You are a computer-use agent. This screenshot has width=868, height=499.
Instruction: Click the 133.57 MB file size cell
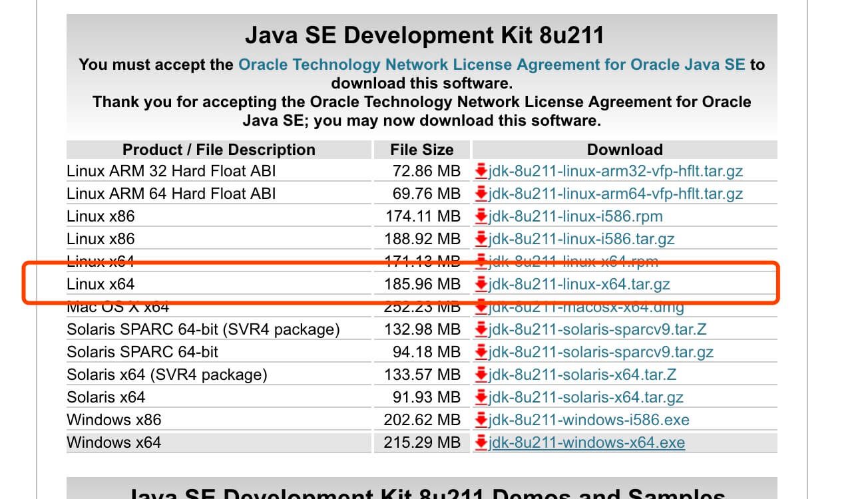(423, 375)
